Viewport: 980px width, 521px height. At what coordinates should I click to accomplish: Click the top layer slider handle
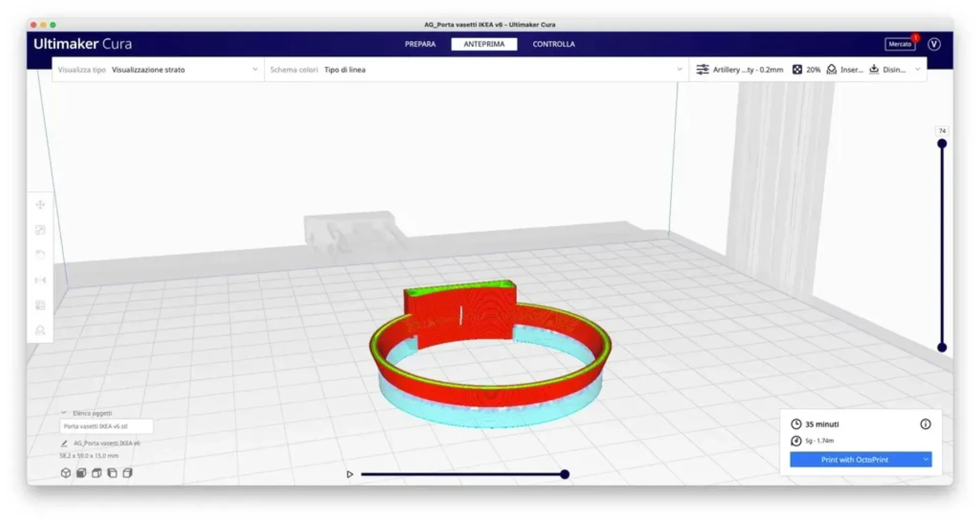942,144
